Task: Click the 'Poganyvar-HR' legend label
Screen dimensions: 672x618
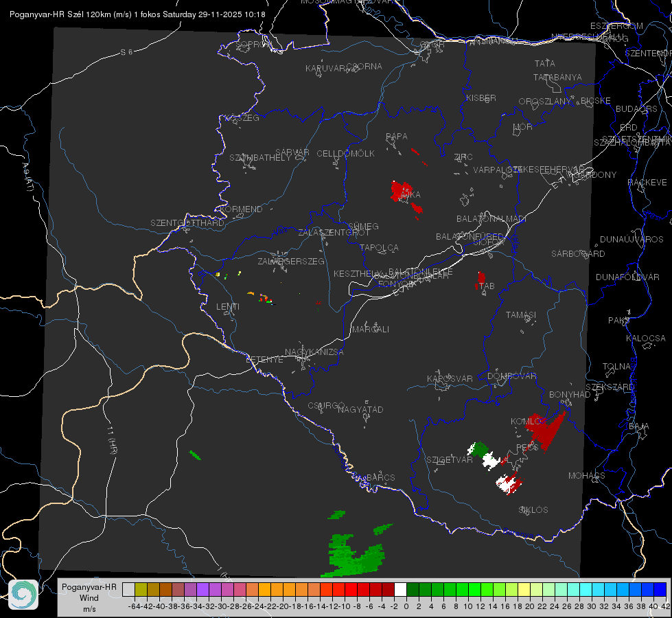Action: (89, 586)
